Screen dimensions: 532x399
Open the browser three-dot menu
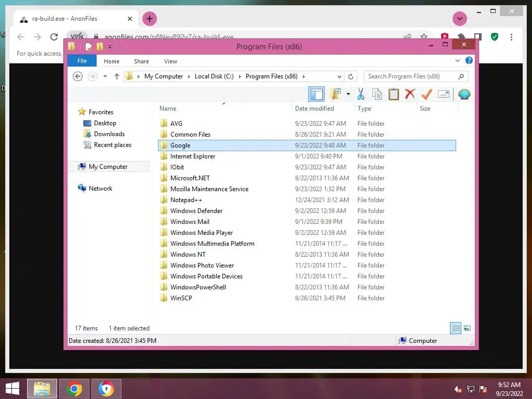pos(511,37)
